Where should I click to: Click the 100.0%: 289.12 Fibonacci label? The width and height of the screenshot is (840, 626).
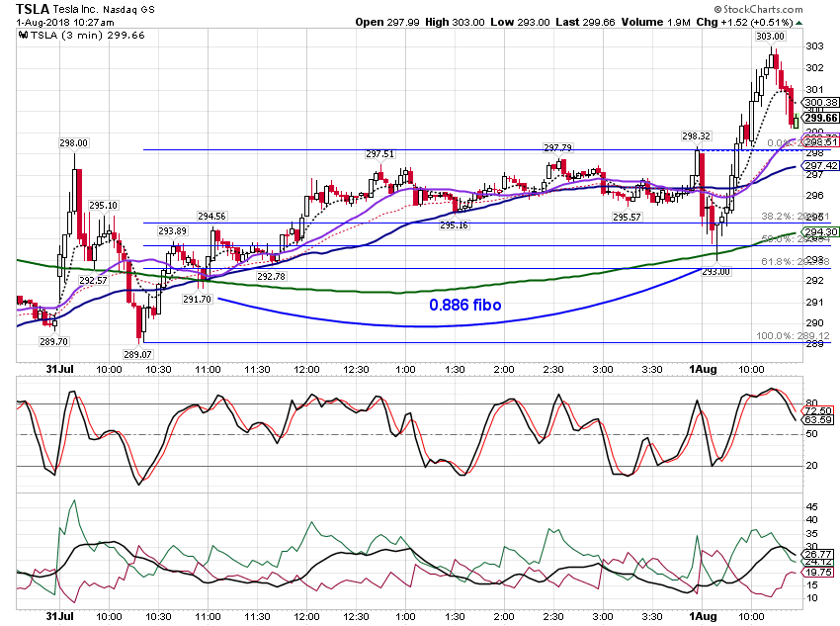(793, 336)
